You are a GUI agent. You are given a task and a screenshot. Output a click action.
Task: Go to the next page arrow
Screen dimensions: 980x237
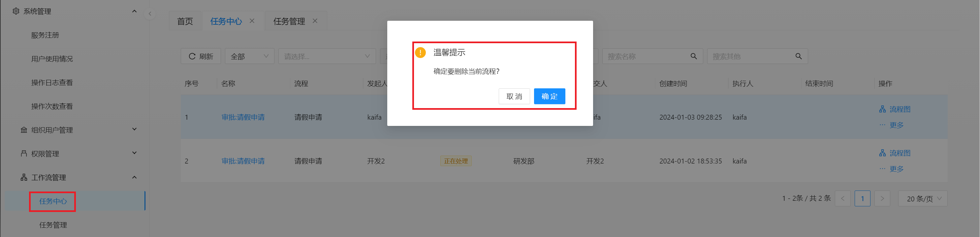click(882, 198)
